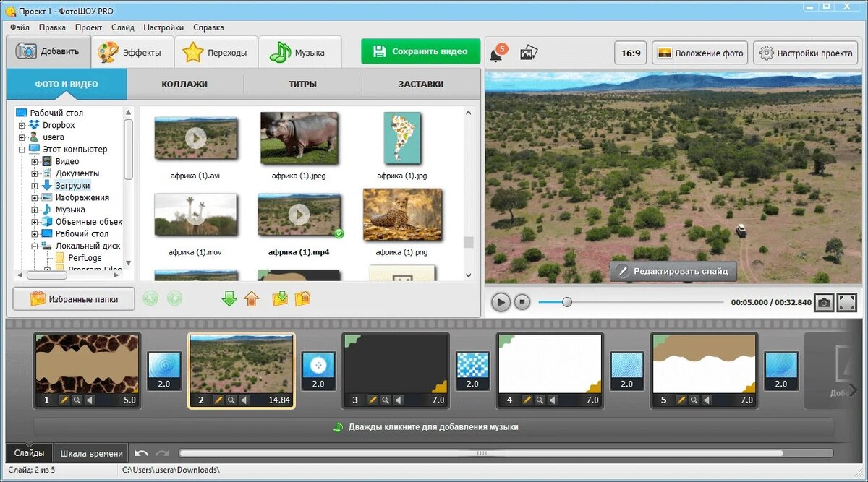Expand the usera tree node

click(22, 137)
